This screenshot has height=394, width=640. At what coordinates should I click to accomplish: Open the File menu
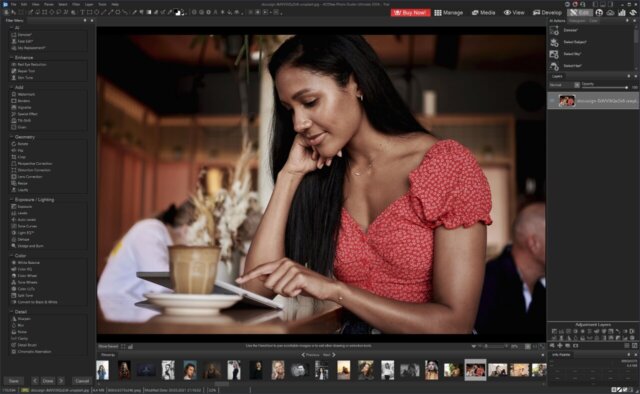[13, 4]
